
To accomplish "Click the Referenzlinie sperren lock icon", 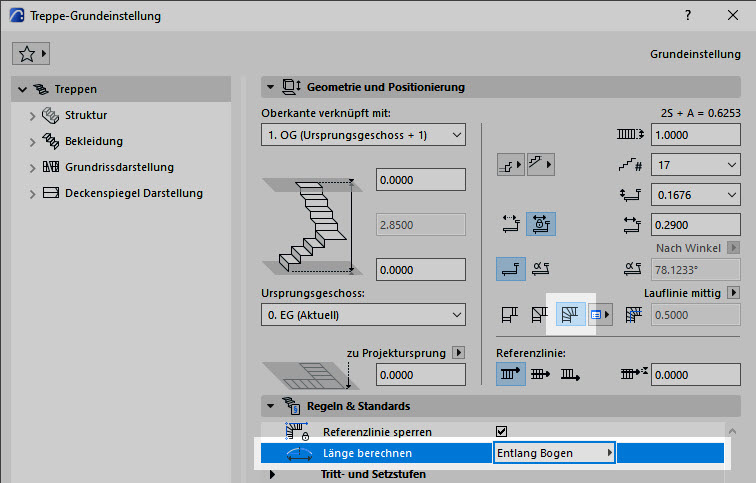I will tap(297, 431).
